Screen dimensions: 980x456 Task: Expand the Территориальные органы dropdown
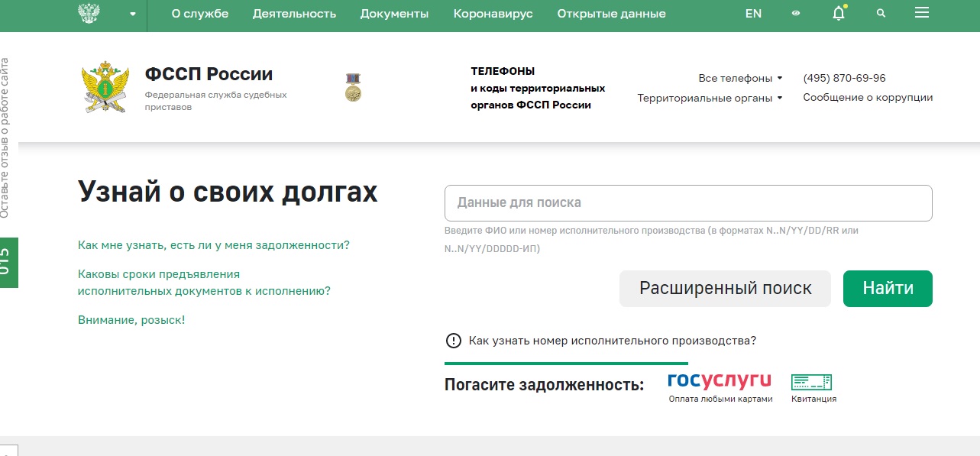709,97
